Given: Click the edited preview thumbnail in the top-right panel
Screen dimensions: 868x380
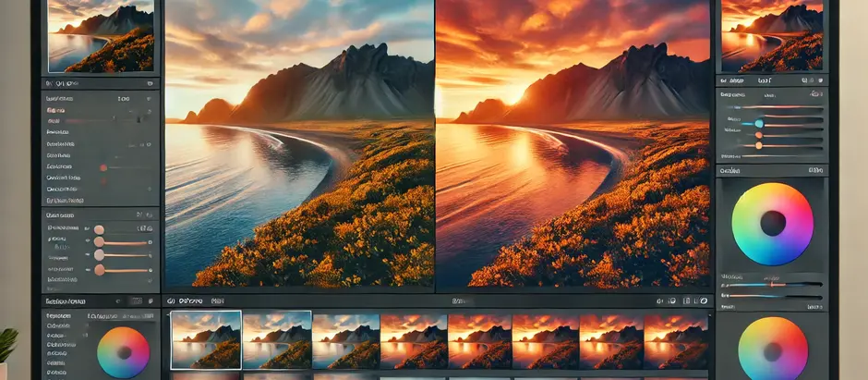Looking at the screenshot, I should point(772,37).
